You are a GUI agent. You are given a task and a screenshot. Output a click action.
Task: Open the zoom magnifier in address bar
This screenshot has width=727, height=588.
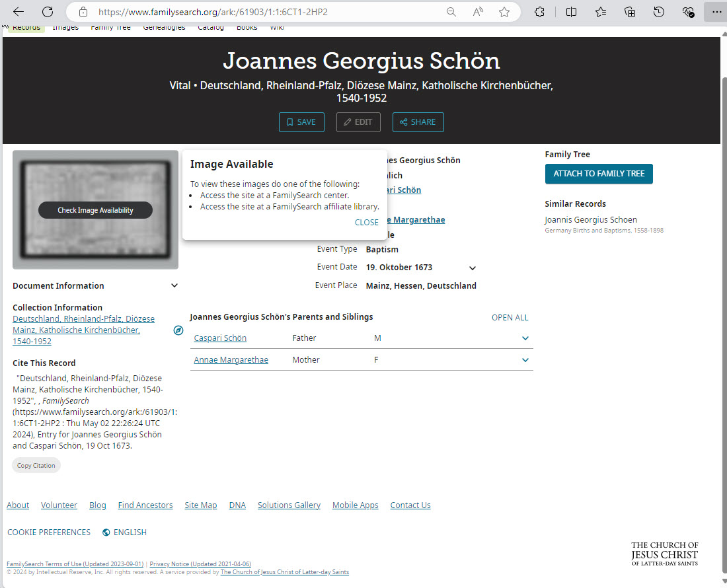pos(451,12)
